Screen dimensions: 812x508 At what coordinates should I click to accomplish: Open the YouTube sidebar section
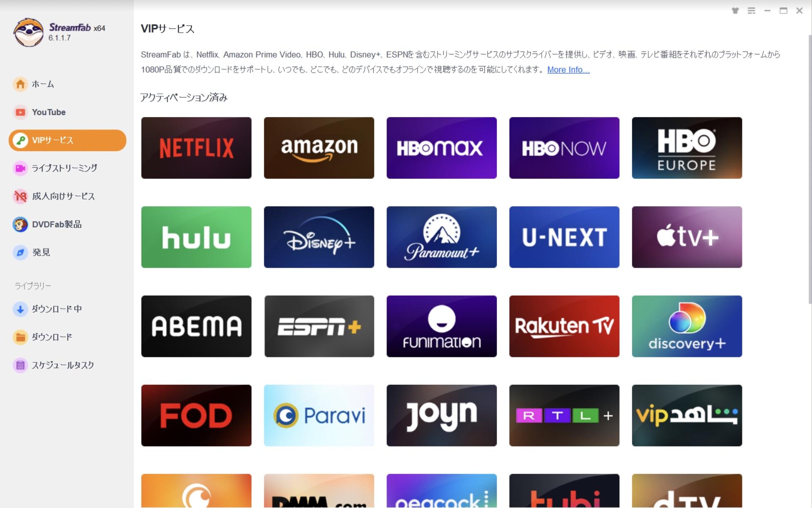pos(67,112)
